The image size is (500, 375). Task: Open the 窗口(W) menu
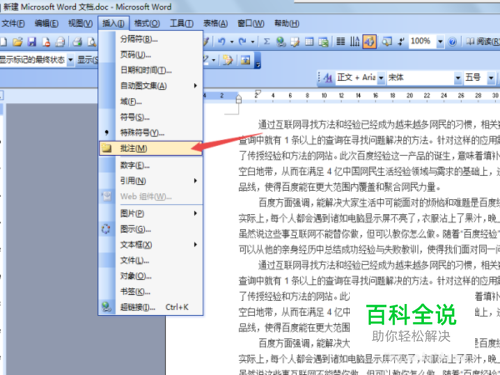pos(251,23)
